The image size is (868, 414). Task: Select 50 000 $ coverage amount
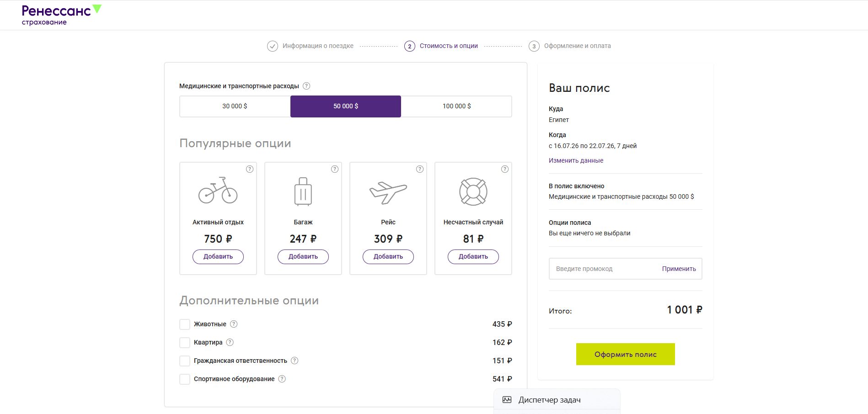click(346, 106)
